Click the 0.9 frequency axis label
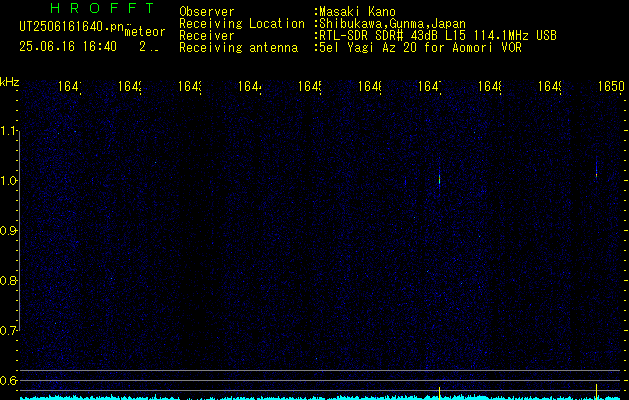This screenshot has width=629, height=400. pyautogui.click(x=9, y=231)
